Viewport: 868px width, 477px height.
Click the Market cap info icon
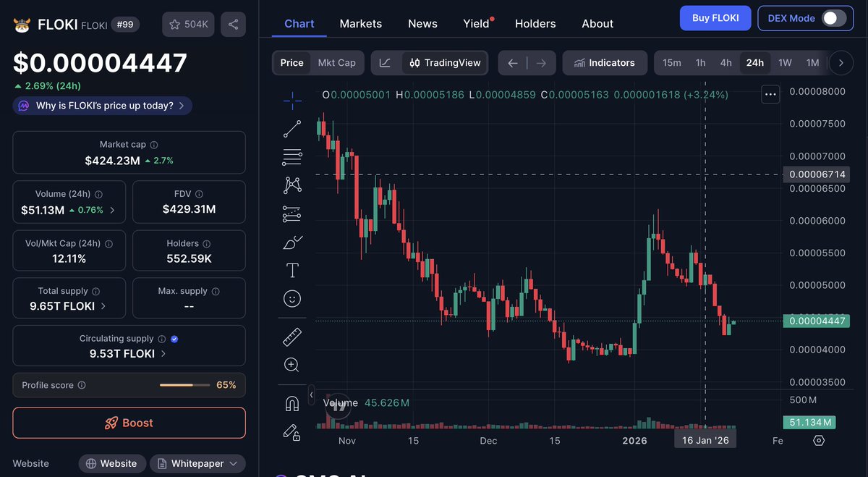pyautogui.click(x=154, y=145)
